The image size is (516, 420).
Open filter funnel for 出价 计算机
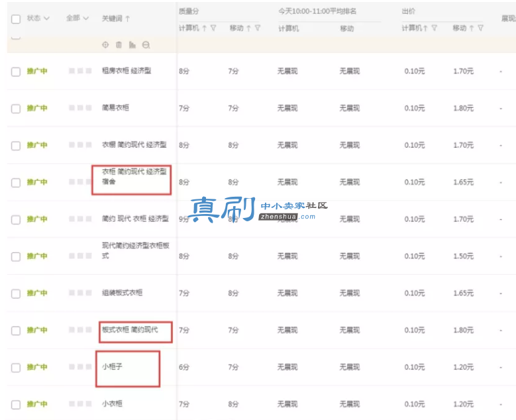[435, 28]
